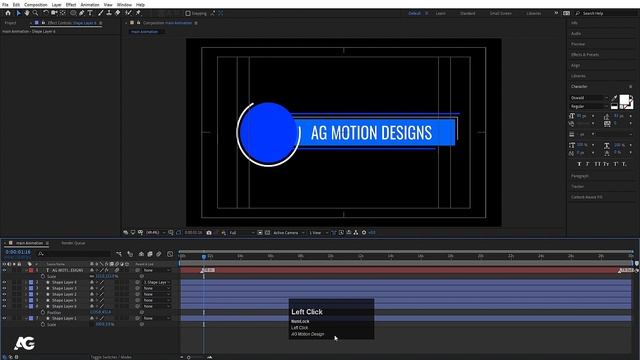Hide Shape Layer 5 with its eye icon
Image resolution: width=640 pixels, height=360 pixels.
click(x=4, y=300)
